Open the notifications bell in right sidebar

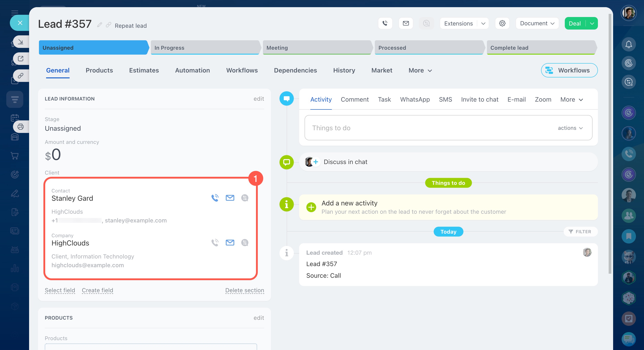[x=629, y=45]
